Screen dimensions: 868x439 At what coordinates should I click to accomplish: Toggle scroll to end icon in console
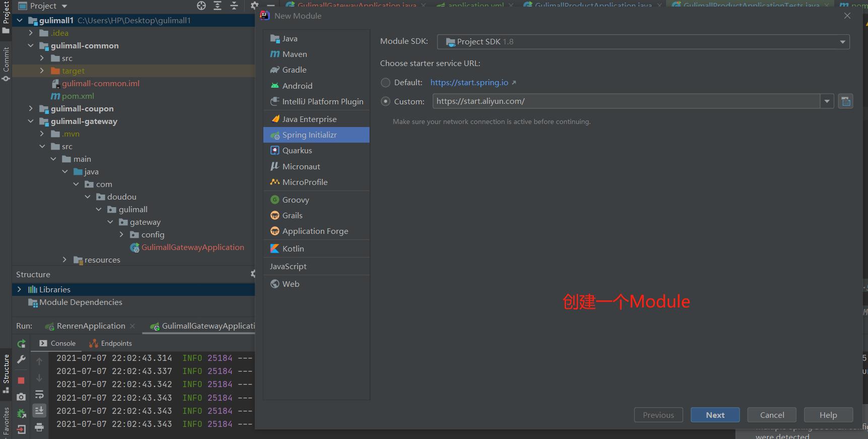(x=39, y=411)
